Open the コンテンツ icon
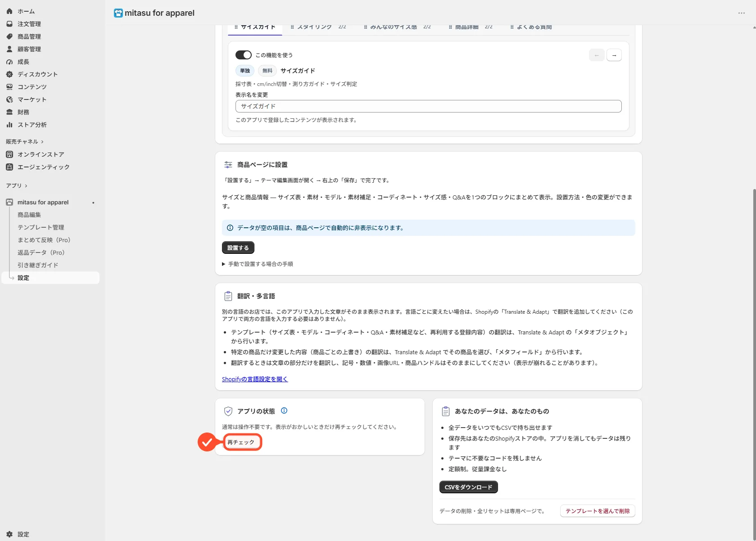The width and height of the screenshot is (756, 541). click(x=9, y=87)
